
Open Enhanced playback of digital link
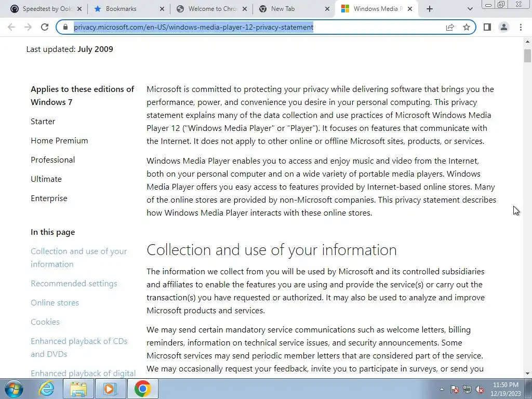coord(83,373)
